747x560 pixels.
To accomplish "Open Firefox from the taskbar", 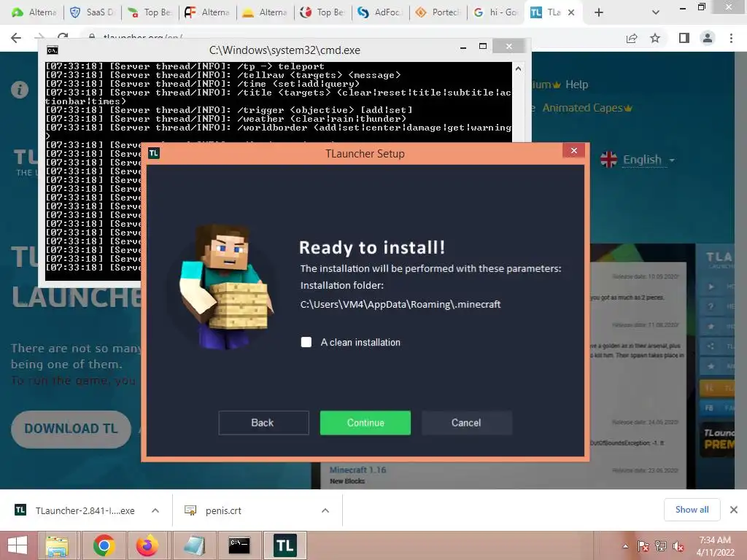I will (x=147, y=545).
